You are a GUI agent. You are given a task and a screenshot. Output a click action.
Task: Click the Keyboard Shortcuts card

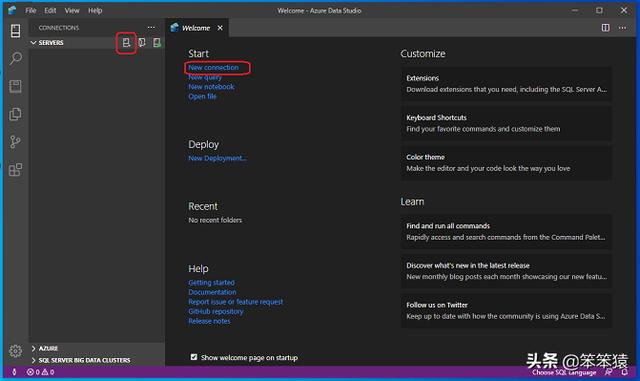506,123
